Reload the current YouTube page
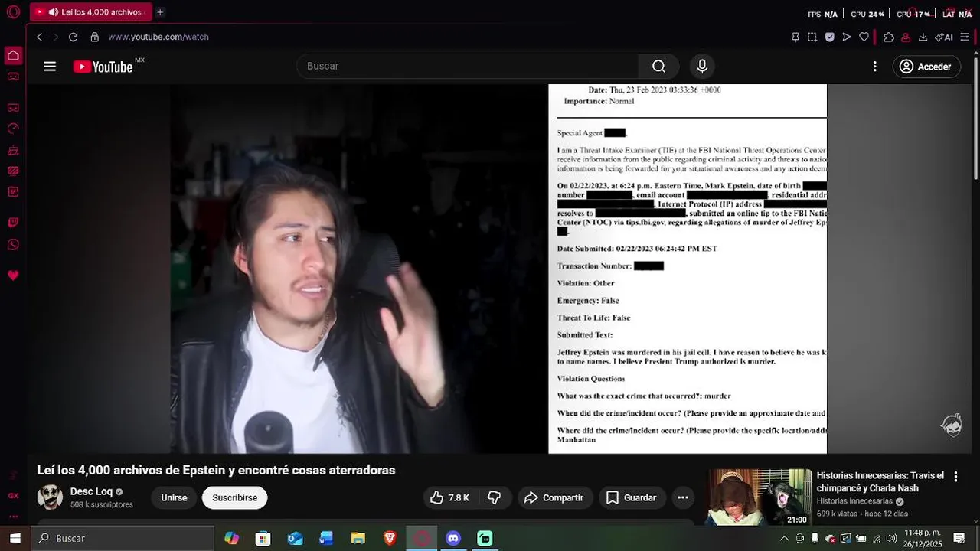 click(73, 37)
